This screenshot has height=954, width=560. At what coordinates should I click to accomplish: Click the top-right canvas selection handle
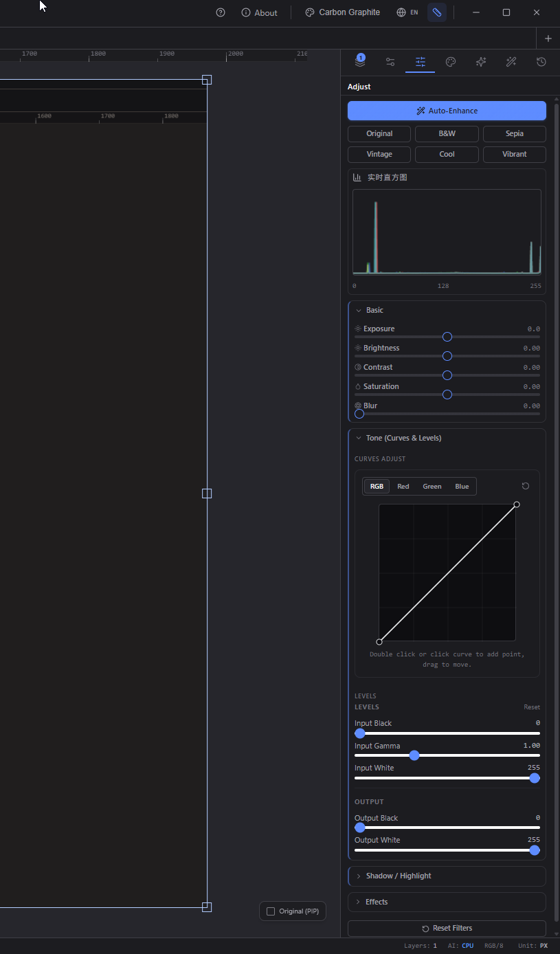point(207,80)
